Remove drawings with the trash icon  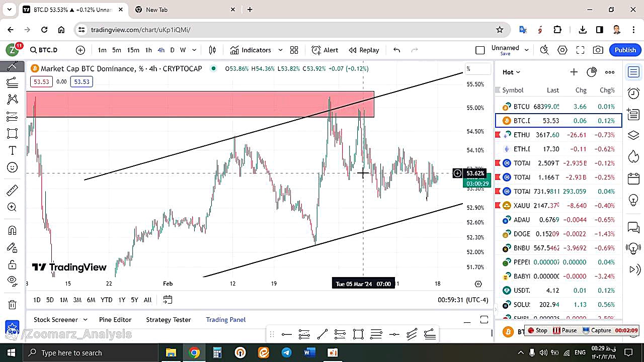click(x=12, y=304)
